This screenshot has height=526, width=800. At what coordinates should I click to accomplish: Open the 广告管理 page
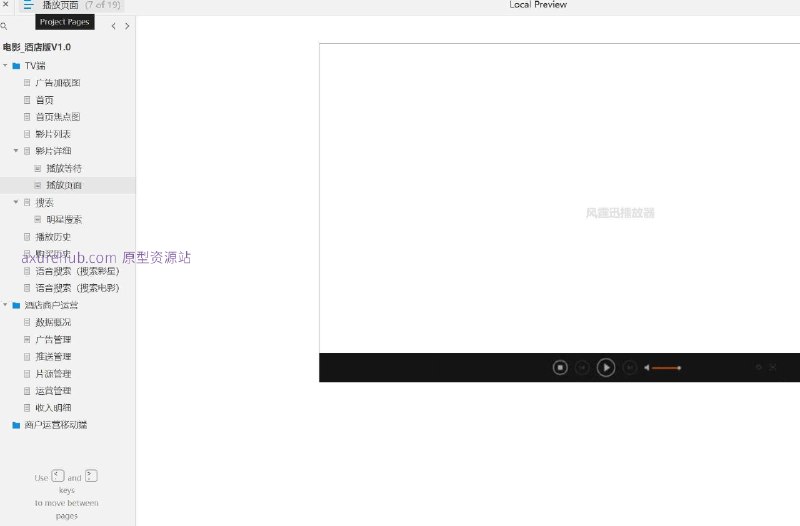point(53,339)
